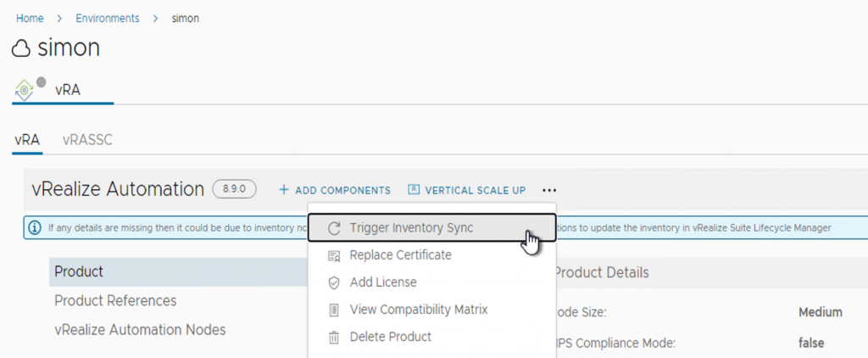Go to Home breadcrumb link

pos(30,19)
